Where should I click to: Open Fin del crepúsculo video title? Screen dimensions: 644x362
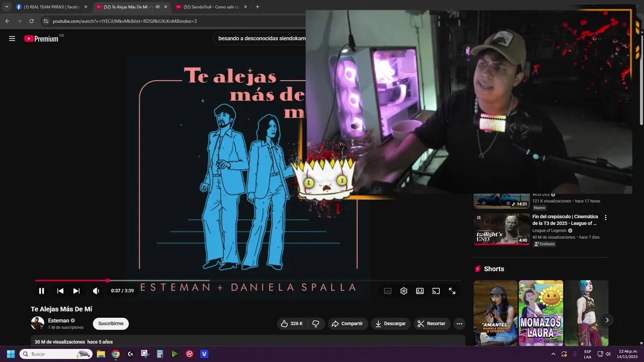coord(565,220)
